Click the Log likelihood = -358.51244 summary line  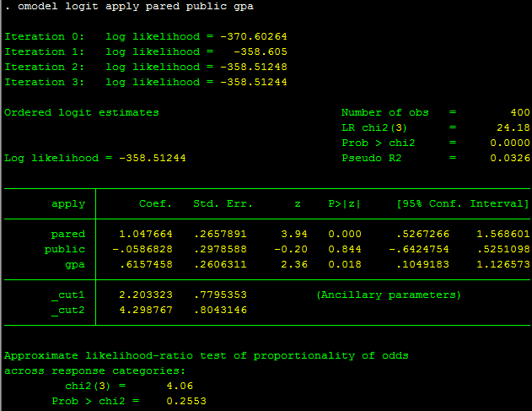click(x=95, y=159)
